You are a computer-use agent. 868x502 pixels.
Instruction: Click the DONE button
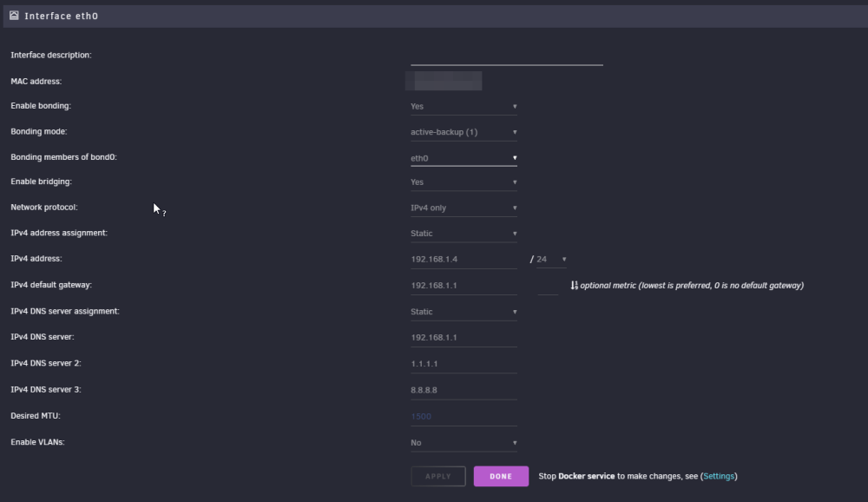(501, 477)
